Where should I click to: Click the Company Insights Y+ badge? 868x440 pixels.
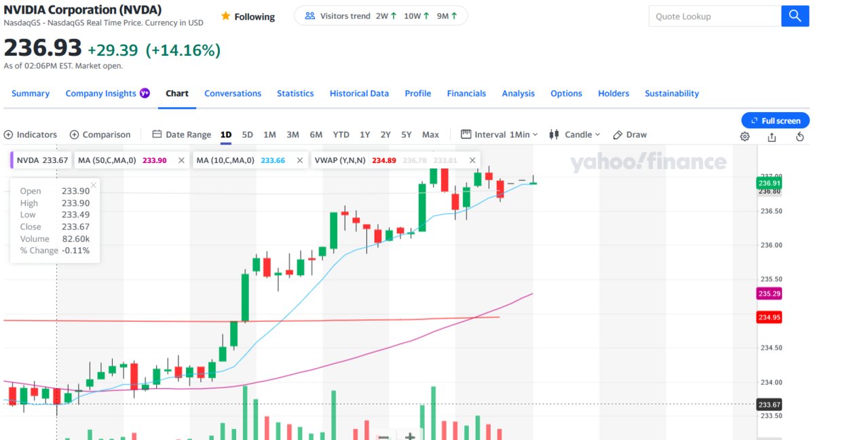click(145, 93)
